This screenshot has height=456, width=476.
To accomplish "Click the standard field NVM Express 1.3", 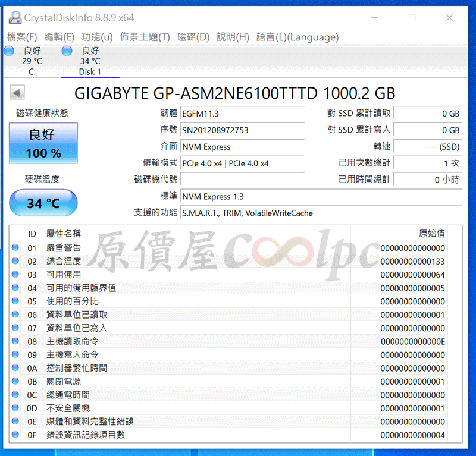I will click(321, 197).
